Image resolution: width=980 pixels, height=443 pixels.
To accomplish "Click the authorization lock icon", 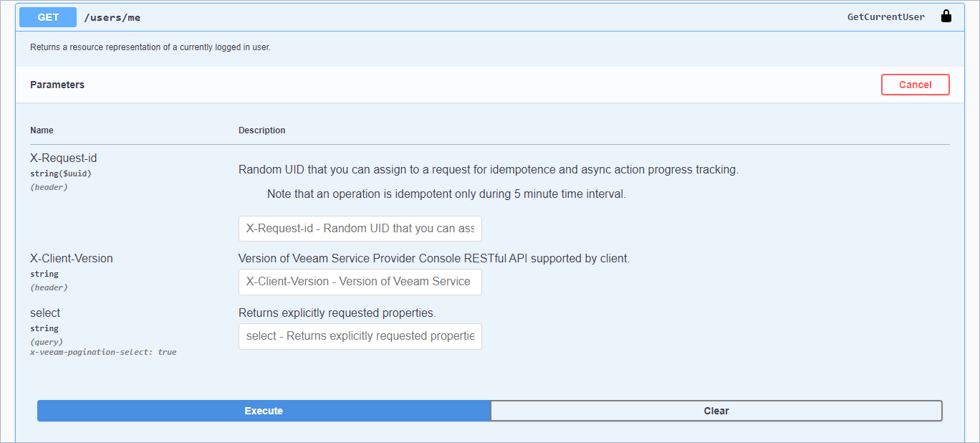I will point(946,16).
